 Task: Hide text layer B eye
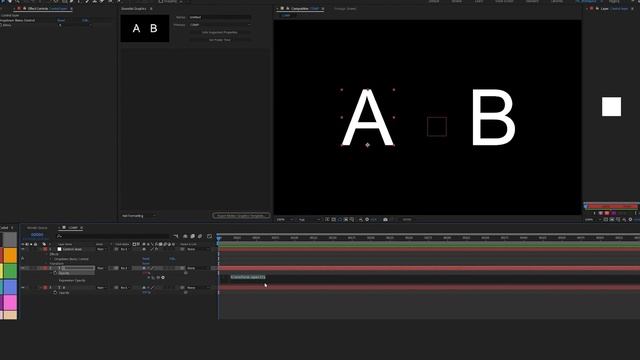point(22,287)
